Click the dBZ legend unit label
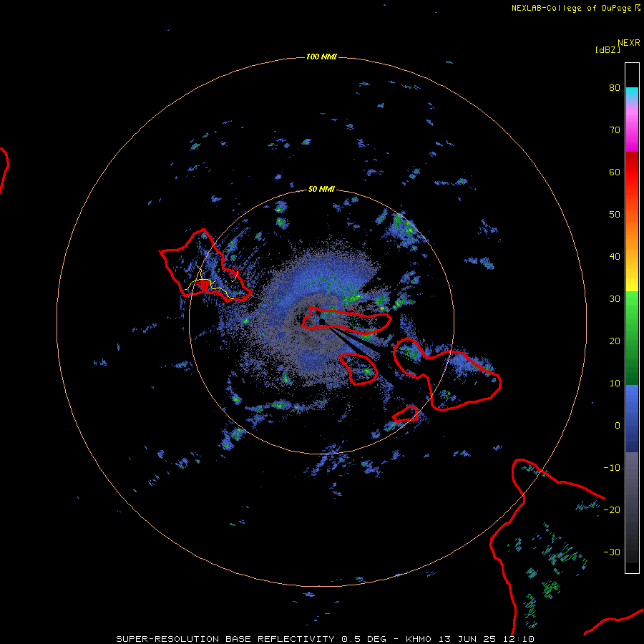Viewport: 644px width, 644px height. (608, 49)
